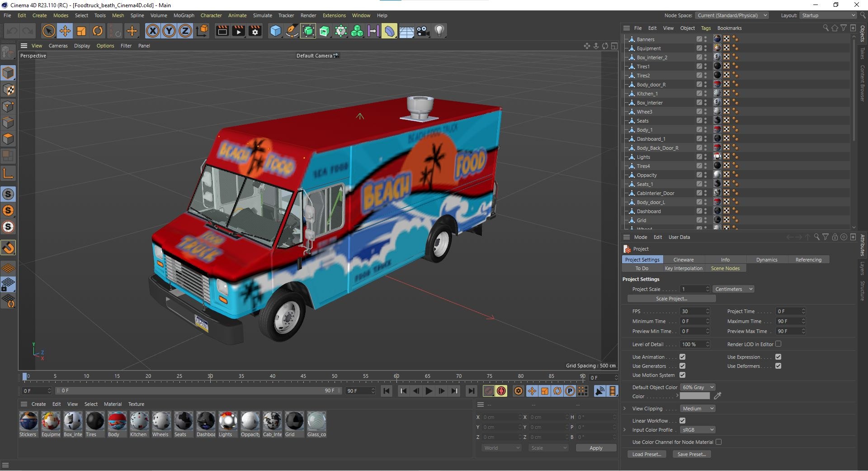868x471 pixels.
Task: Add a Camera object from the toolbar
Action: pos(423,31)
